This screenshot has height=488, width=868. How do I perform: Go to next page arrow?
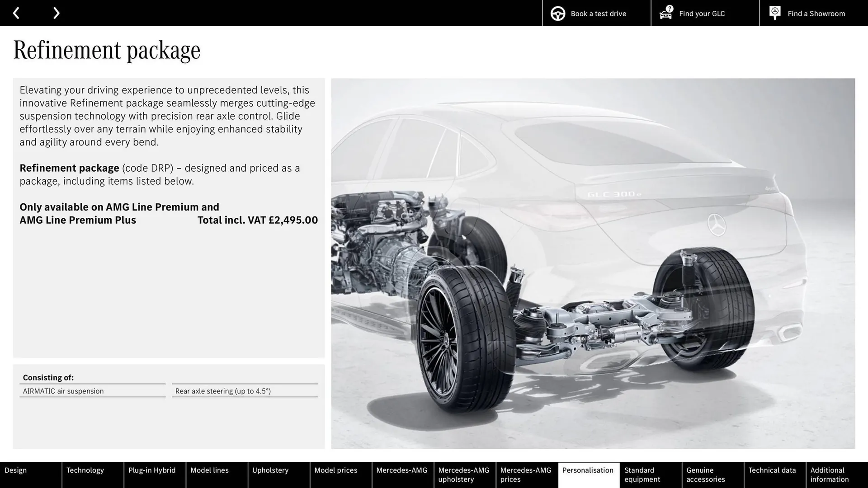pyautogui.click(x=56, y=13)
